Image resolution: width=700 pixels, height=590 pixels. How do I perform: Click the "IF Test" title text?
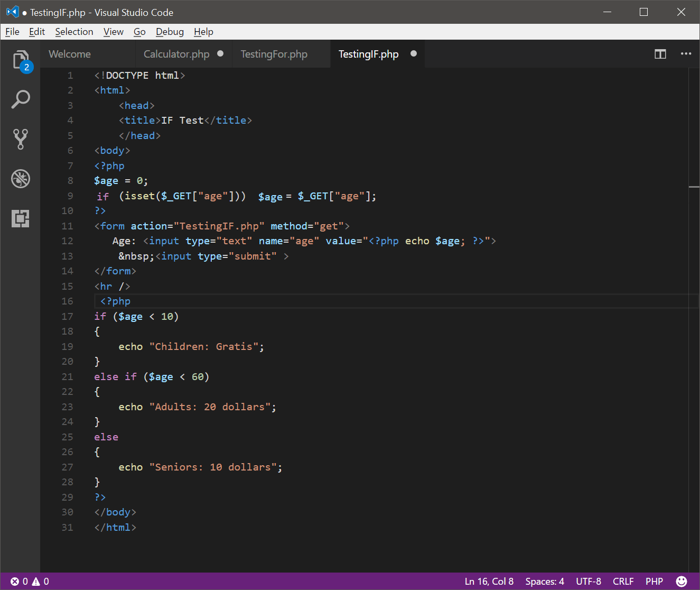(x=182, y=120)
